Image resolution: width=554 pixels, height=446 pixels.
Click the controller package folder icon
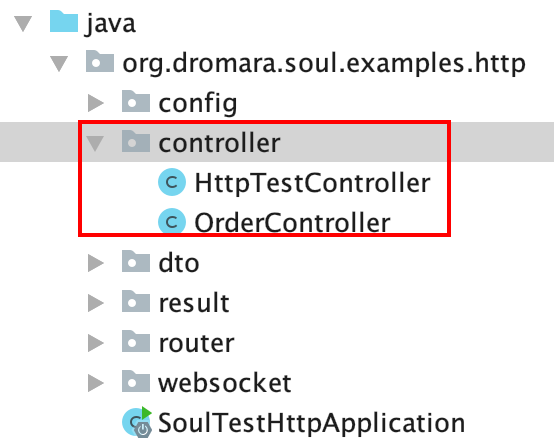click(x=136, y=141)
